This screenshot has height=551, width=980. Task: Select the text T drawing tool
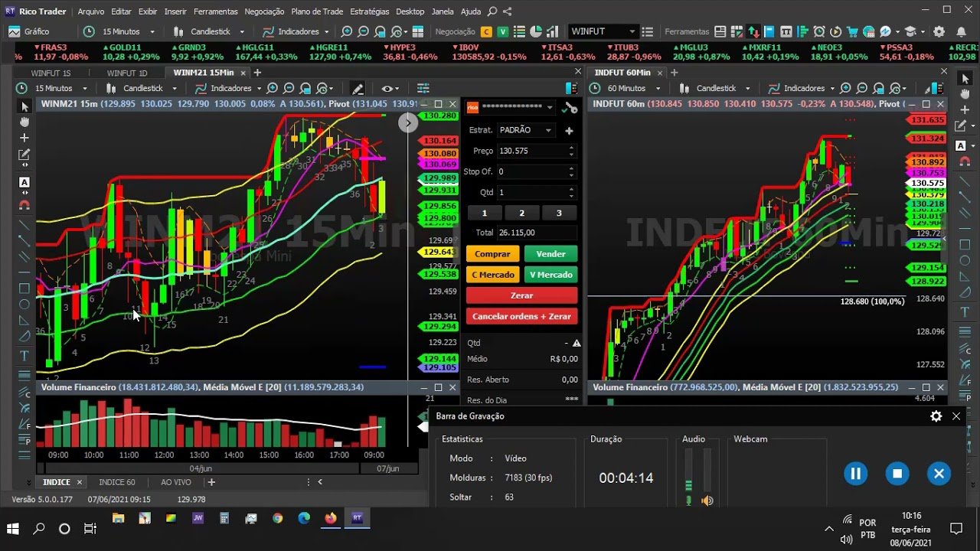(x=24, y=356)
